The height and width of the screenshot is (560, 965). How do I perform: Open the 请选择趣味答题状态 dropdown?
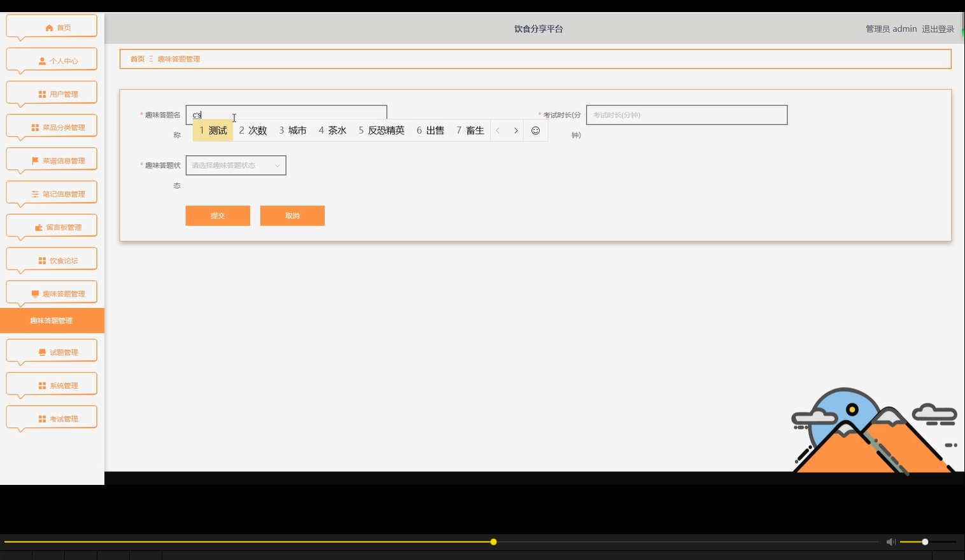(236, 165)
